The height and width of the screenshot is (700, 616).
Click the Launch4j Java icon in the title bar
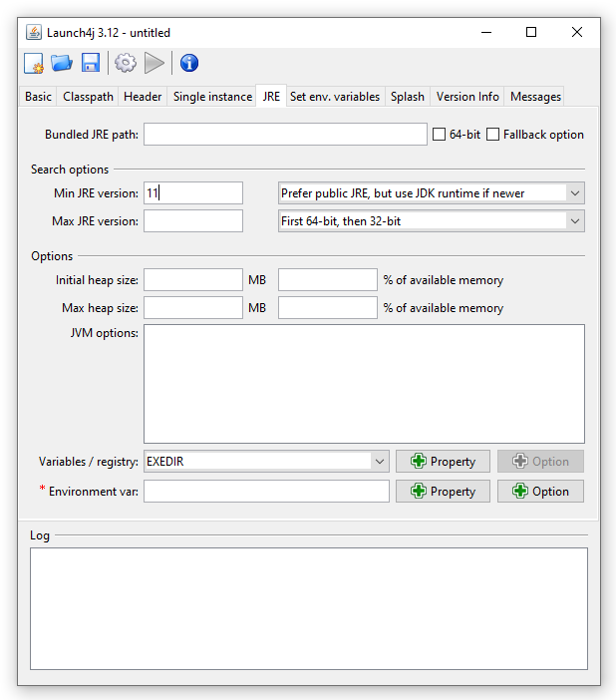coord(34,32)
